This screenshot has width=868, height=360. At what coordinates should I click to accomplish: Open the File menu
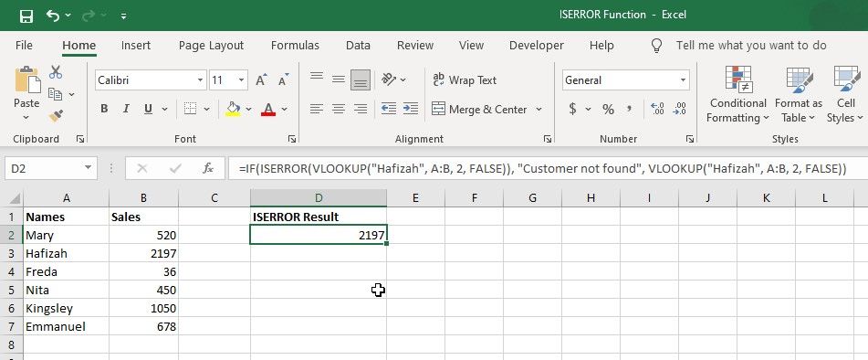tap(24, 46)
